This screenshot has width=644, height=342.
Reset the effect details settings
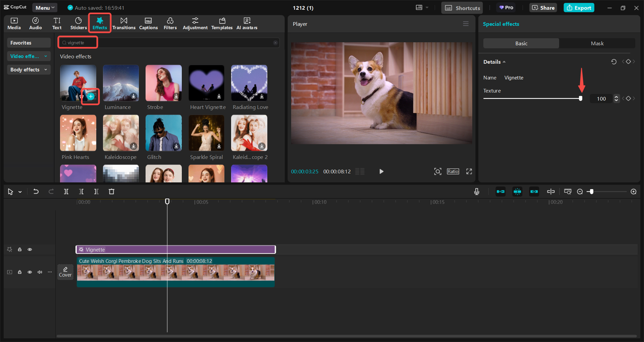[614, 62]
